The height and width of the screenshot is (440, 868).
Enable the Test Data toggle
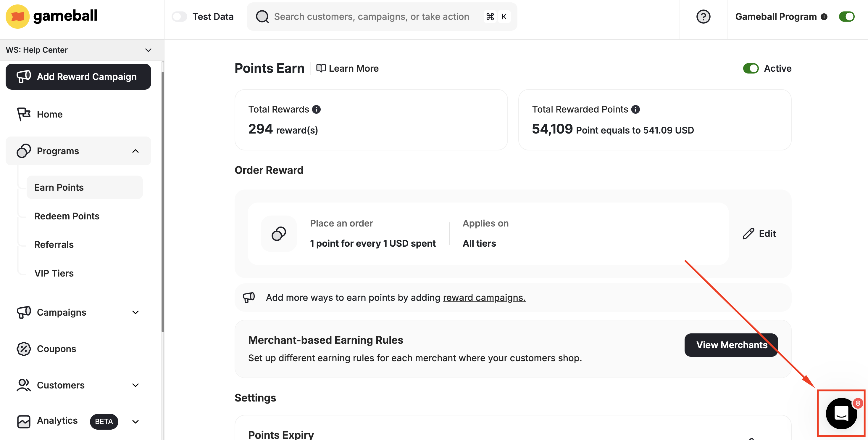(x=179, y=17)
